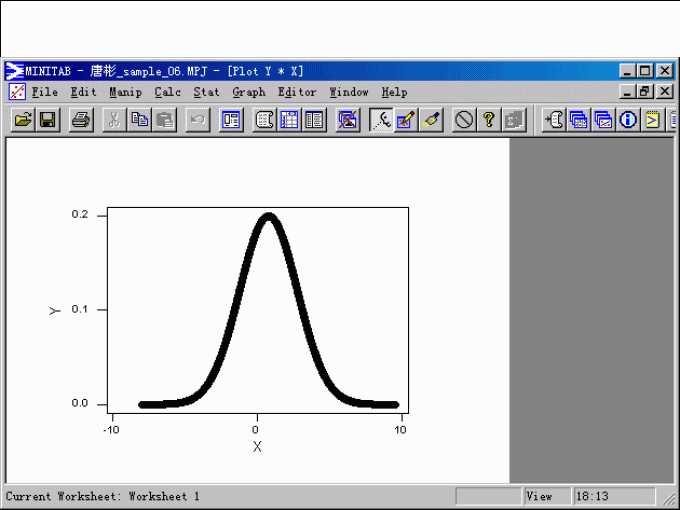Expand the Calc menu
The width and height of the screenshot is (680, 510).
point(167,92)
